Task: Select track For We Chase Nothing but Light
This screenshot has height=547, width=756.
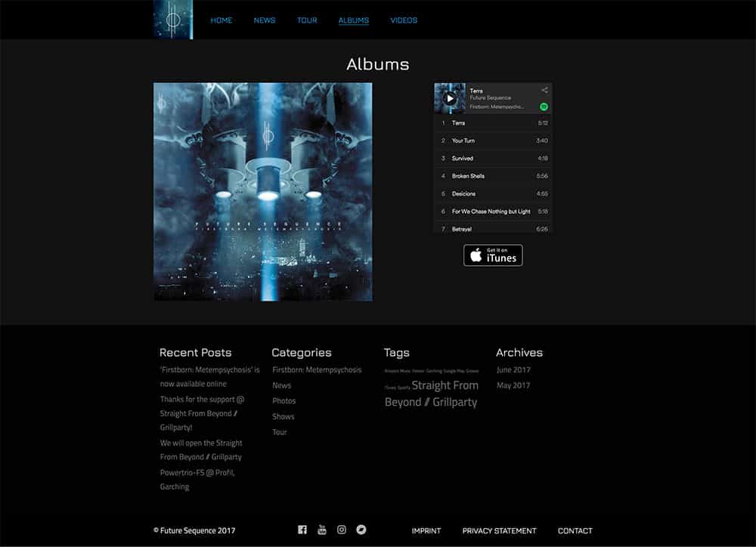Action: (x=493, y=211)
